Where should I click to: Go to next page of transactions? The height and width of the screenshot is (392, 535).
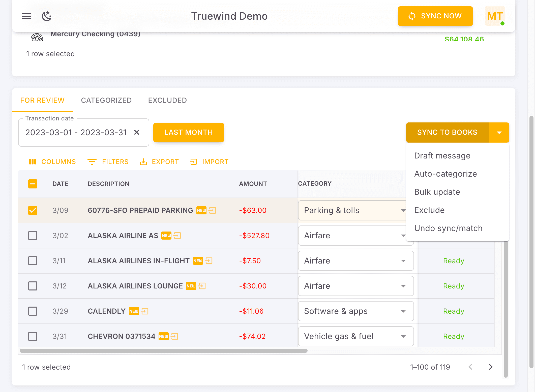[490, 367]
